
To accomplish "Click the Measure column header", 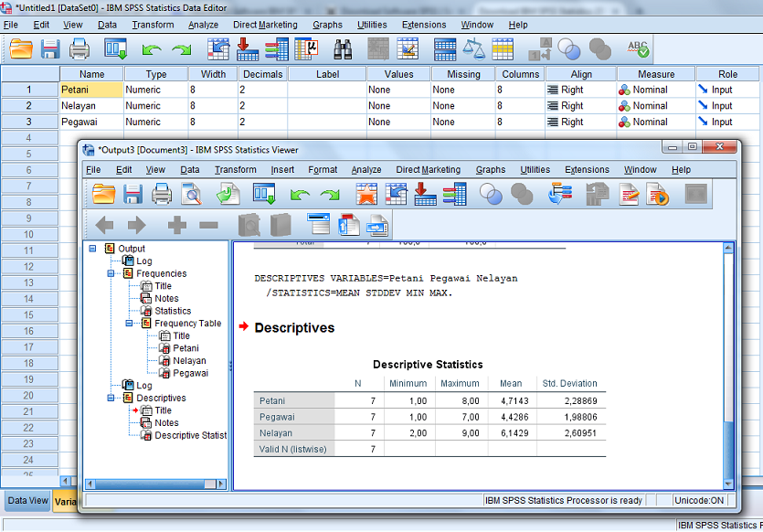I will [656, 74].
